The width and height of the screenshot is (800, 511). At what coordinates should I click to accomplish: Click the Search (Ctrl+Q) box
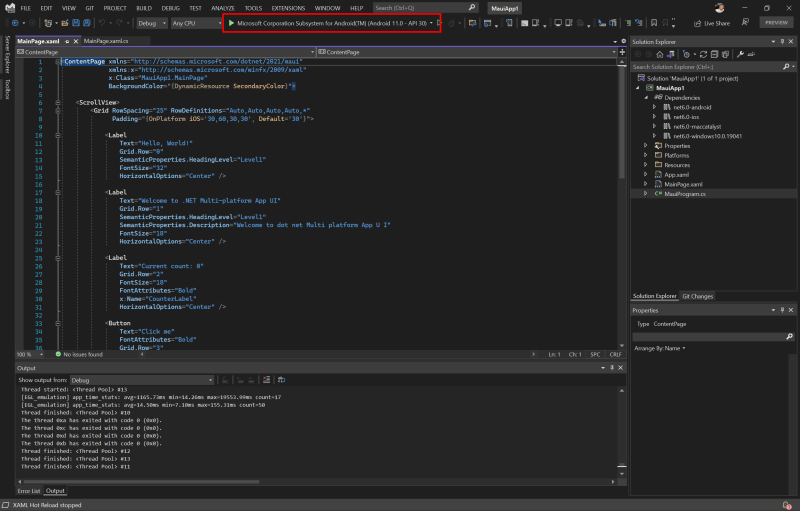(425, 8)
